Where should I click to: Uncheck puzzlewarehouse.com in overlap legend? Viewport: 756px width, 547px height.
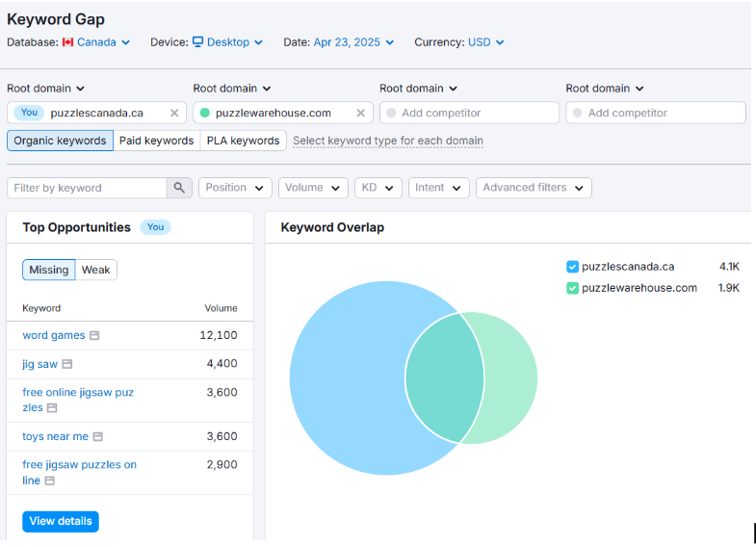572,288
